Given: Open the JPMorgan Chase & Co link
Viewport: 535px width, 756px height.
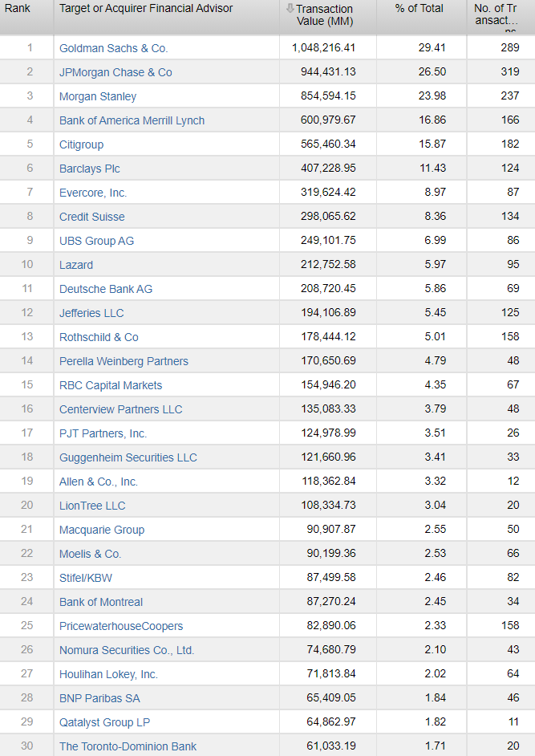Looking at the screenshot, I should click(x=116, y=72).
